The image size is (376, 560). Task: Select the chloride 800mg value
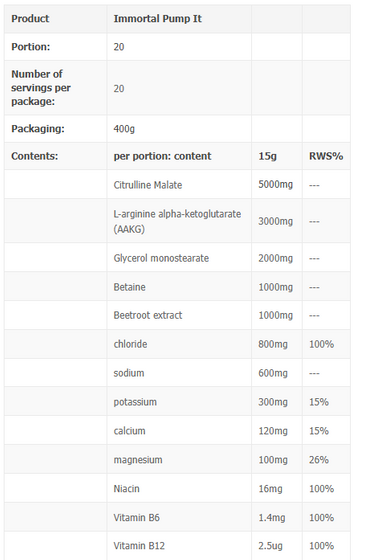pos(273,344)
